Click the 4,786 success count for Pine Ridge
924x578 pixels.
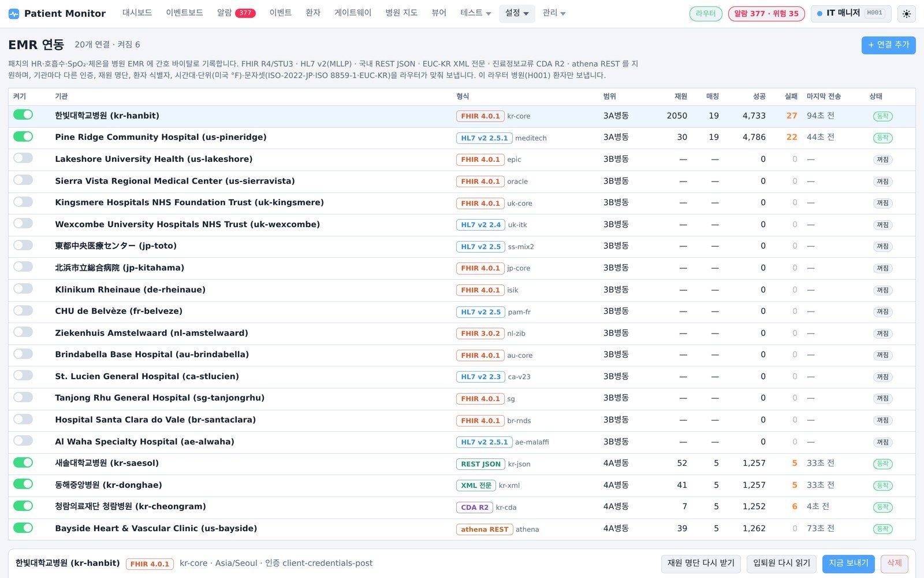[x=754, y=137]
